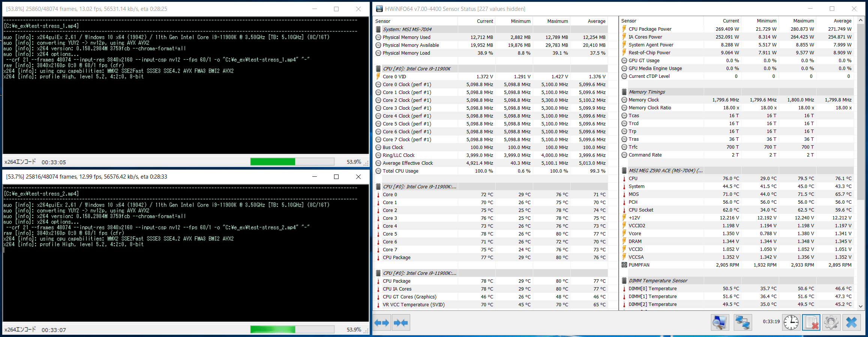The height and width of the screenshot is (337, 868).
Task: Click the icon beside Total CPU Usage
Action: (x=378, y=171)
